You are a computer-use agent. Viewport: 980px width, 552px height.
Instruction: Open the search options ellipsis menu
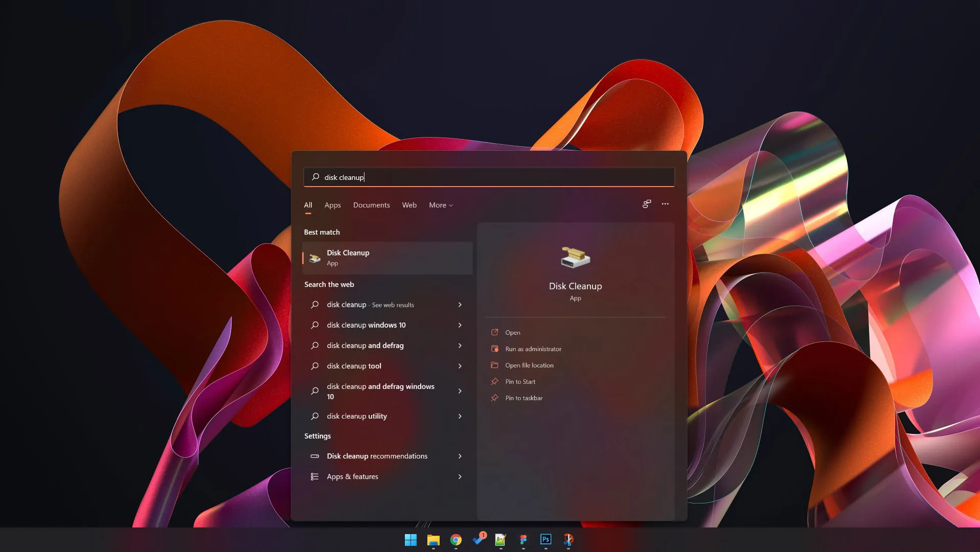click(665, 204)
